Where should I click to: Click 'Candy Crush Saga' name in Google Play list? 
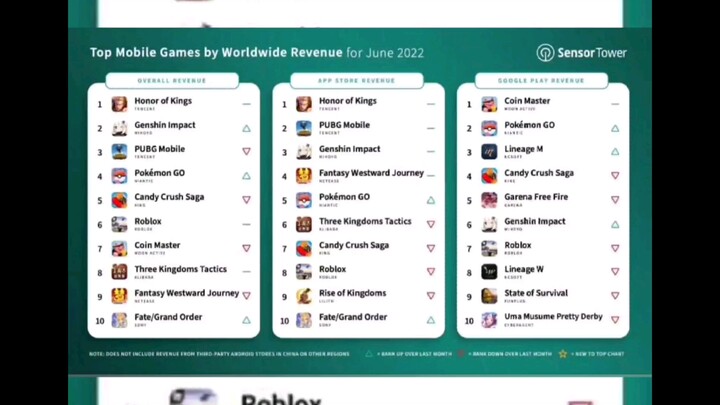point(539,173)
